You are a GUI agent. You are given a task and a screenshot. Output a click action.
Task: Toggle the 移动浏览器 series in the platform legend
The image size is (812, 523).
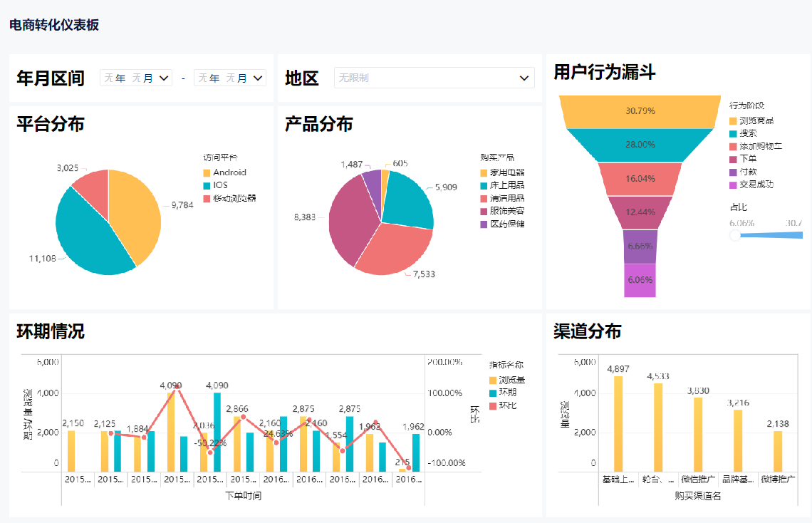point(207,197)
